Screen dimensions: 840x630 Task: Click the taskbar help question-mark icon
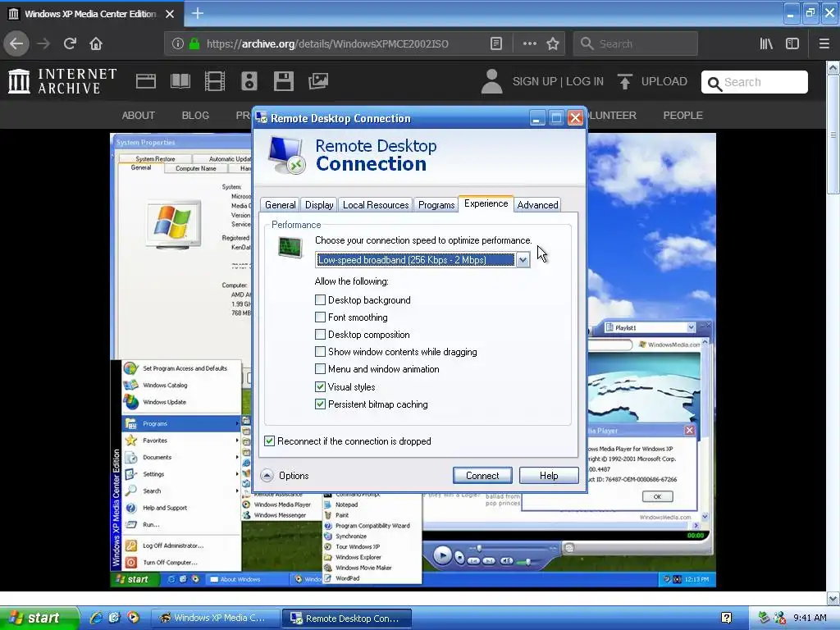coord(727,619)
